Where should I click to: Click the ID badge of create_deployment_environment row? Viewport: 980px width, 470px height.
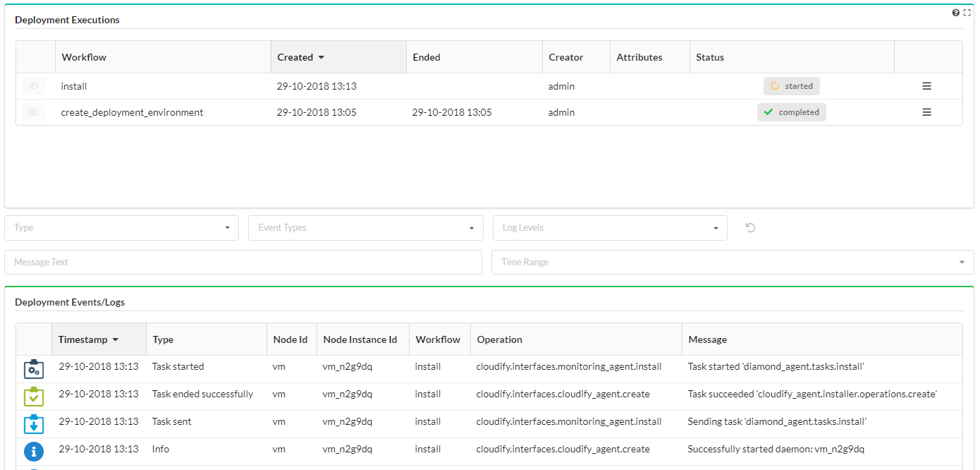click(33, 112)
